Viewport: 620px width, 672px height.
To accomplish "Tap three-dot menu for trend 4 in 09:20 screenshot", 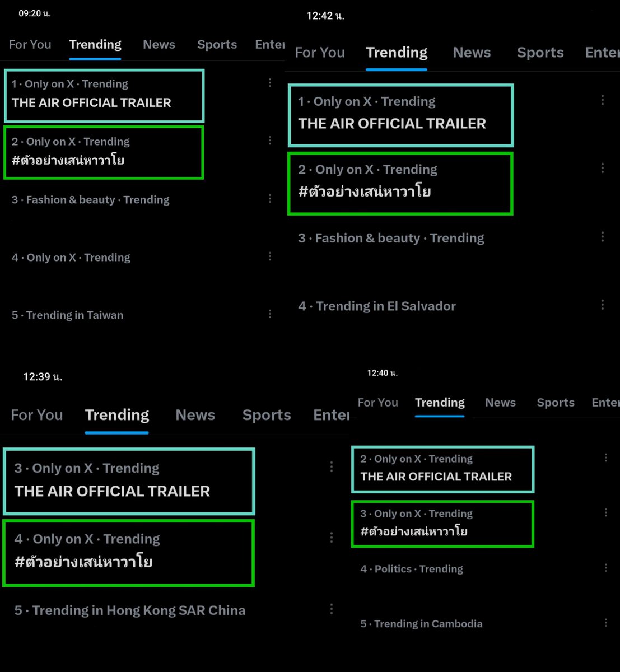I will (270, 256).
